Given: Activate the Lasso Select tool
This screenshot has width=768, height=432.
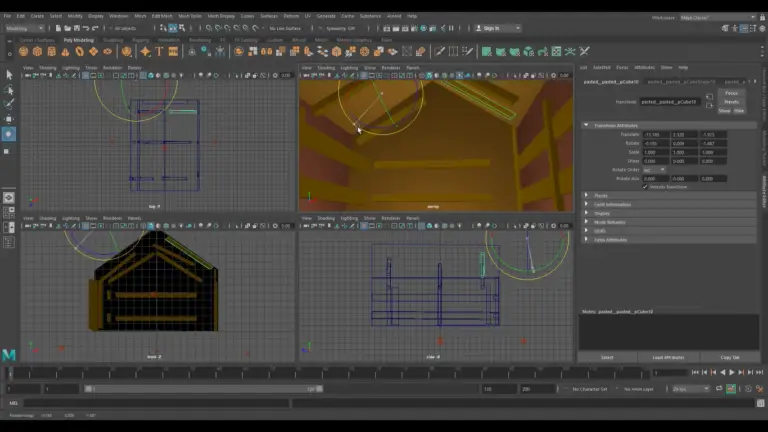Looking at the screenshot, I should click(9, 90).
